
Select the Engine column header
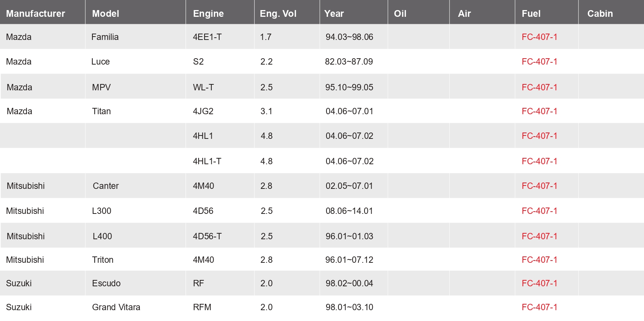(208, 13)
